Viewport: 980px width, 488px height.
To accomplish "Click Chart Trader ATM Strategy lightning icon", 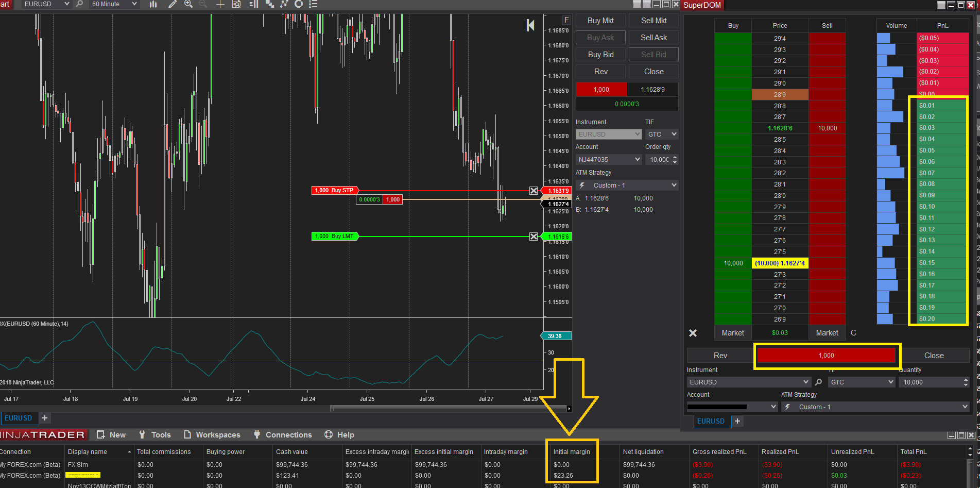I will tap(582, 186).
